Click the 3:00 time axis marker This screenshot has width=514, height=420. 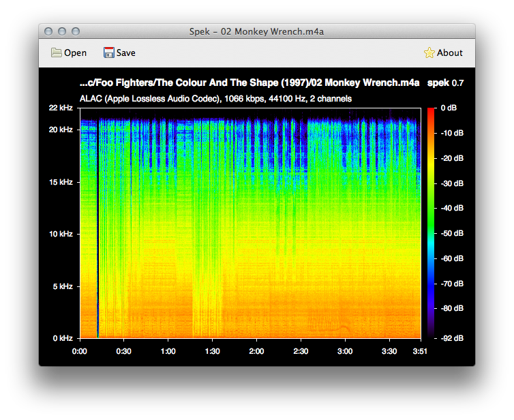[345, 351]
